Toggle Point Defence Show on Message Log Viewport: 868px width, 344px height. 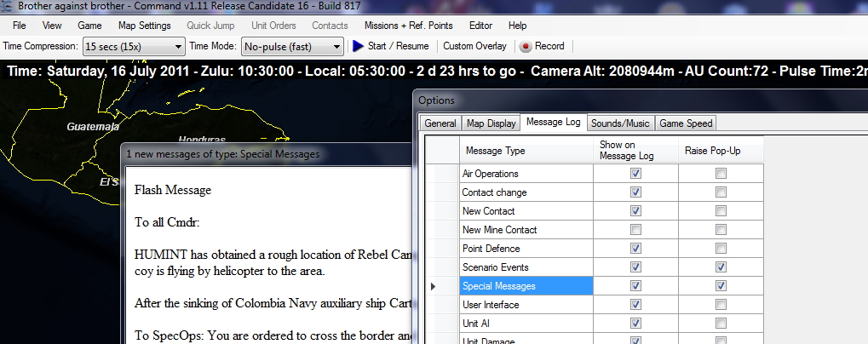pos(635,249)
